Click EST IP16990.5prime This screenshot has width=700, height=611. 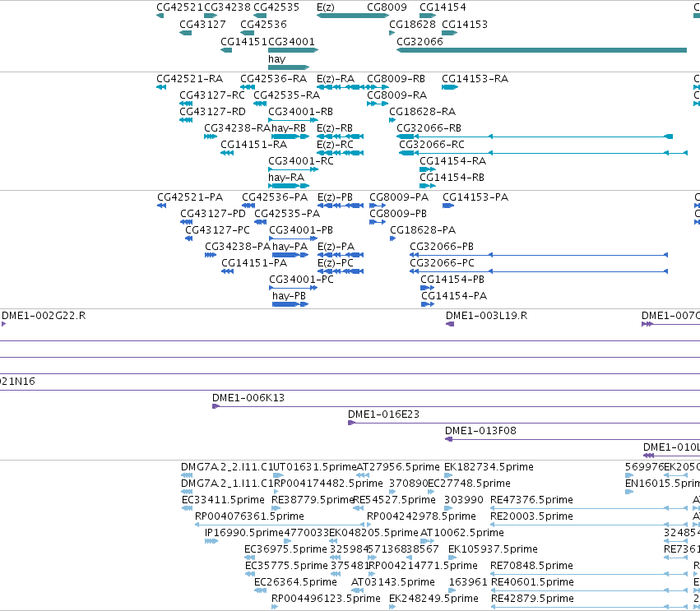244,533
